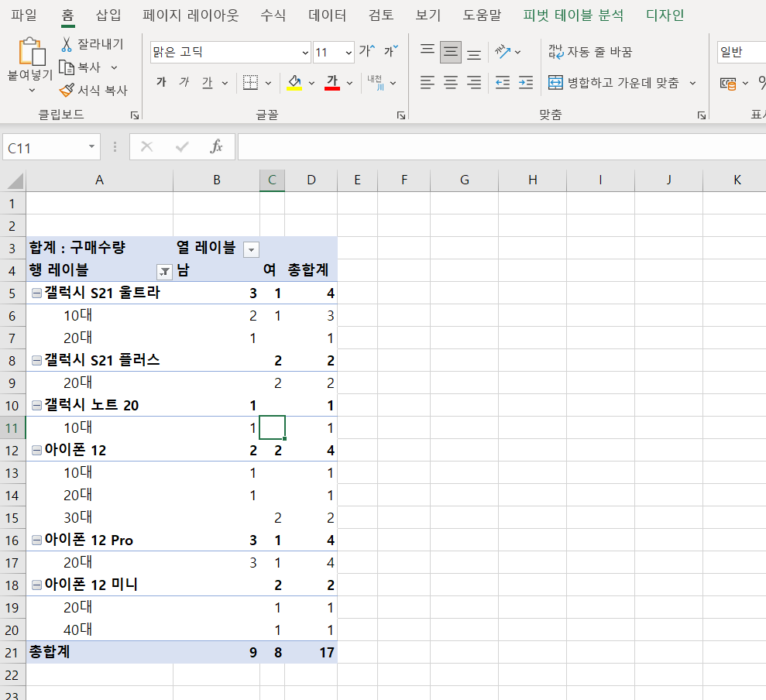Open Name Box dropdown arrow
The image size is (766, 700).
pos(91,146)
